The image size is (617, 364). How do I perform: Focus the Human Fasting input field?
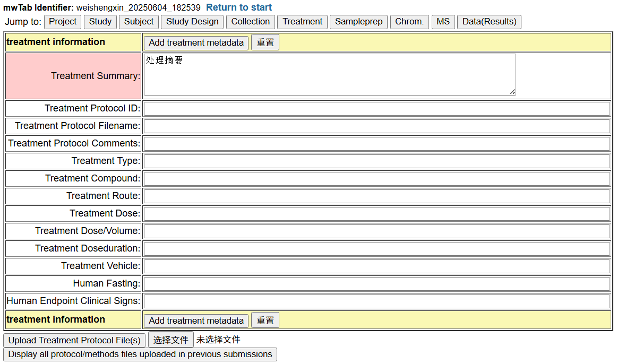(376, 284)
